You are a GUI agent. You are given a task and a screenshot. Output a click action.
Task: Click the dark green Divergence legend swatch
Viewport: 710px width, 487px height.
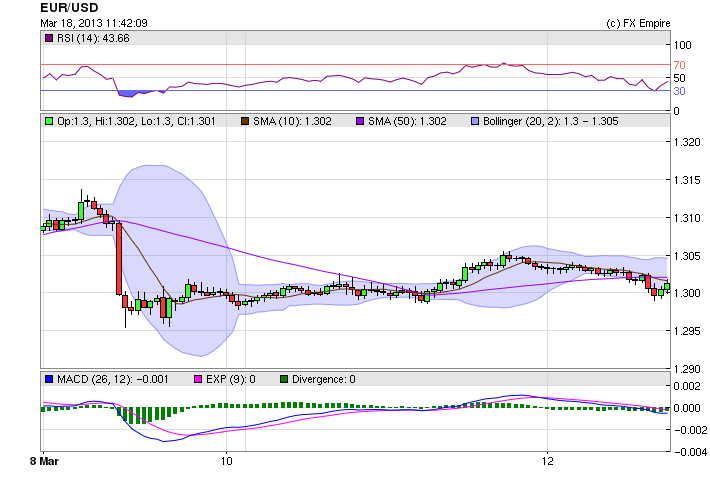coord(284,379)
